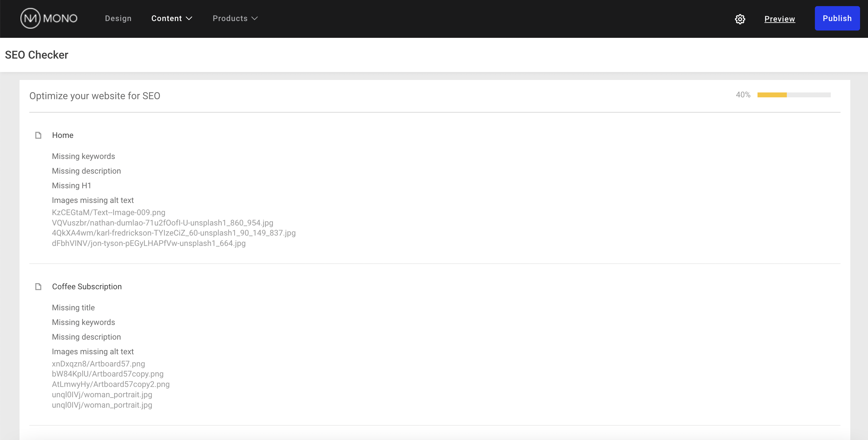This screenshot has height=440, width=868.
Task: Click Missing keywords under Coffee Subscription
Action: click(x=84, y=322)
